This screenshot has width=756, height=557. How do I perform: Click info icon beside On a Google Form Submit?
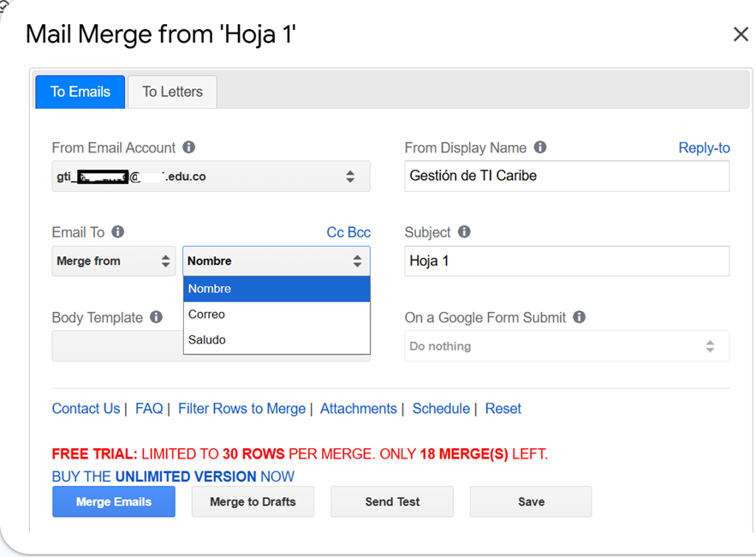580,317
